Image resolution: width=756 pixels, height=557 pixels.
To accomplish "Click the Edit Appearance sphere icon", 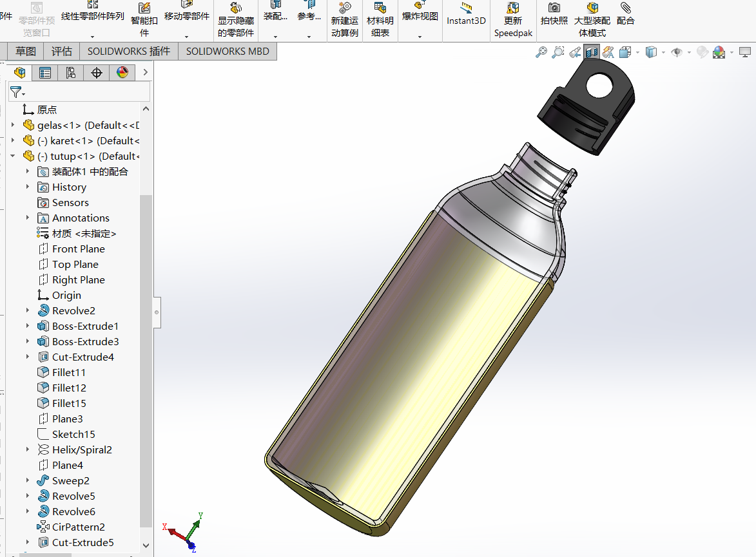I will 703,52.
